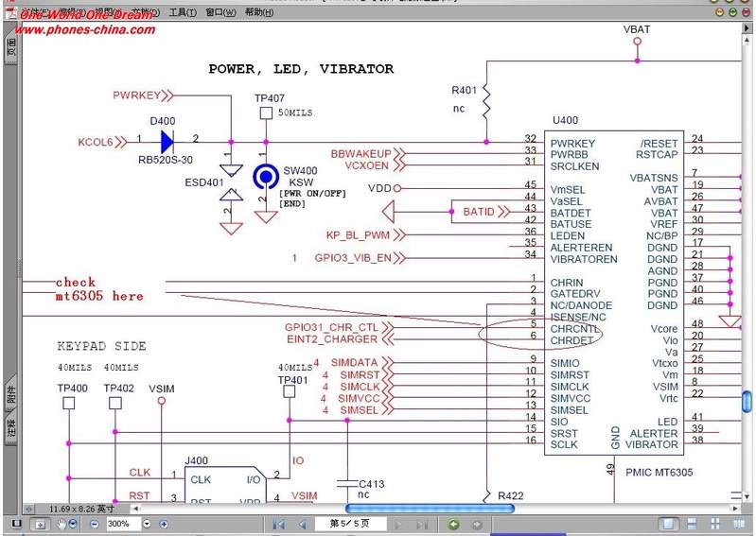Click the GPIO3_VIB_EN net label
Image resolution: width=756 pixels, height=536 pixels.
[353, 258]
